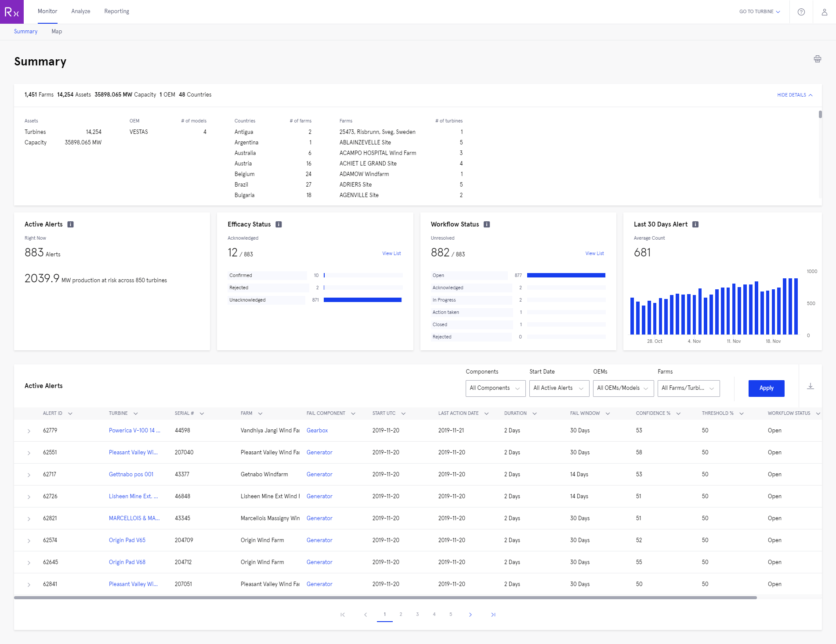View the Efficacy Status info tooltip
This screenshot has height=644, width=836.
[278, 224]
